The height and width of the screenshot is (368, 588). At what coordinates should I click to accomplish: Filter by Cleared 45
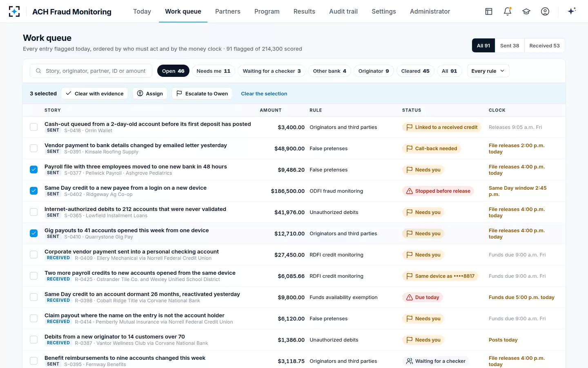pyautogui.click(x=415, y=71)
